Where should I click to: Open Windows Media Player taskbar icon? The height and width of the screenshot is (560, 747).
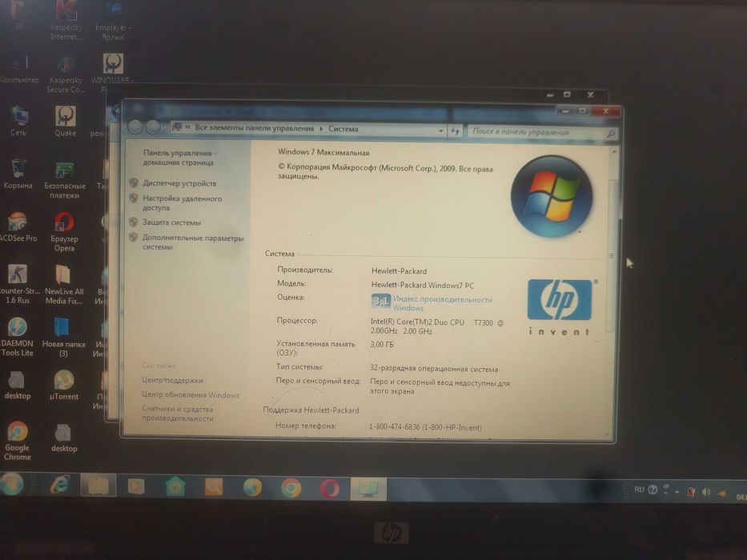(x=136, y=486)
